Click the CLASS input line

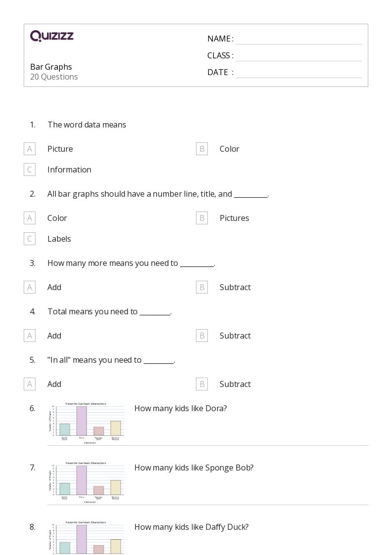(298, 56)
